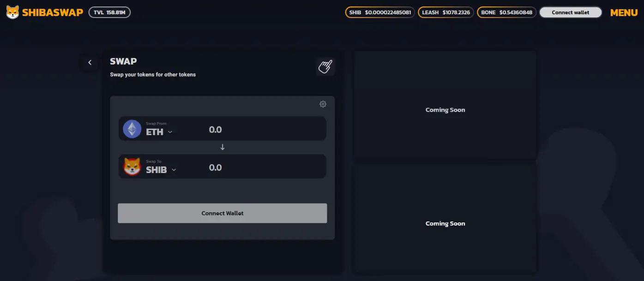Click the SHIBASWAP brand name
The height and width of the screenshot is (281, 644).
pyautogui.click(x=53, y=12)
